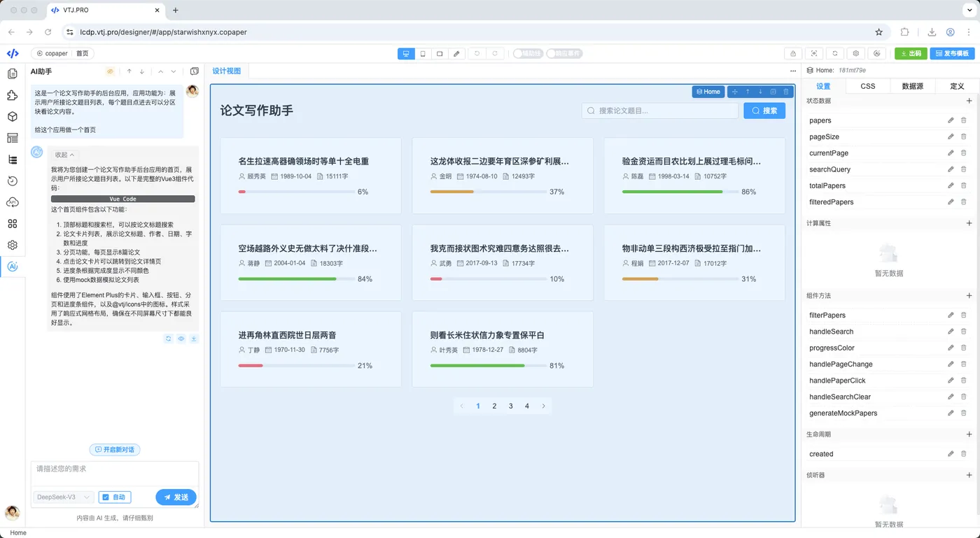The image size is (980, 538).
Task: Add a new 组件方法 entry
Action: click(x=969, y=296)
